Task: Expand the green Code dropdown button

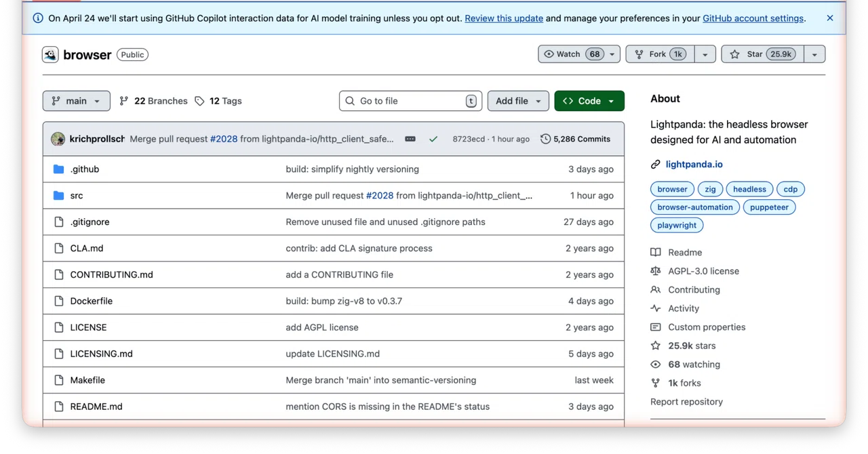Action: click(589, 101)
